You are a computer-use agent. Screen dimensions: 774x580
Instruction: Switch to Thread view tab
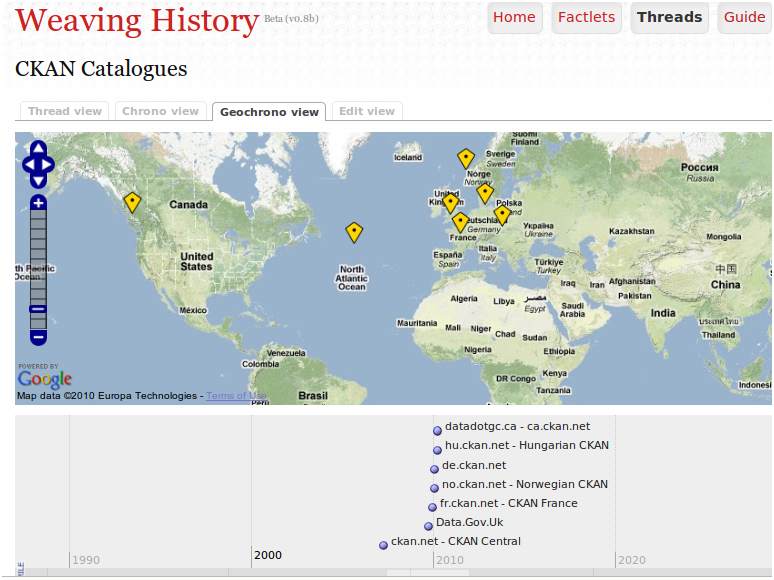(65, 111)
